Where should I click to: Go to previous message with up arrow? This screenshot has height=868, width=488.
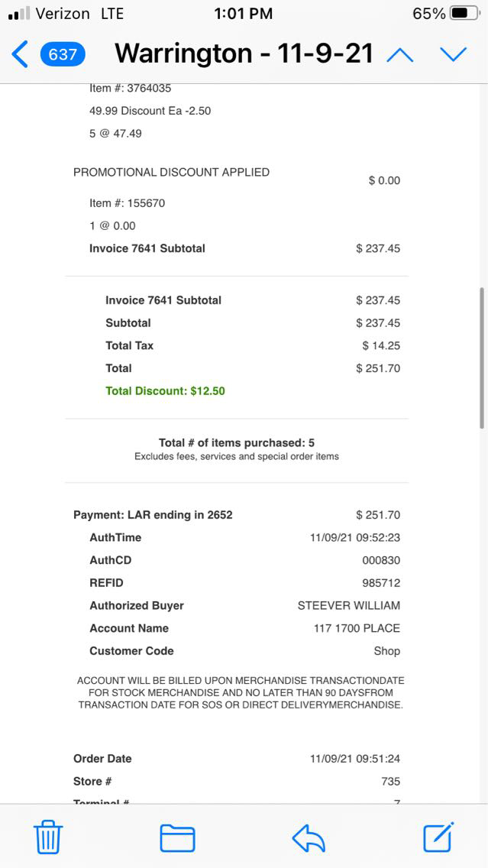click(x=400, y=54)
